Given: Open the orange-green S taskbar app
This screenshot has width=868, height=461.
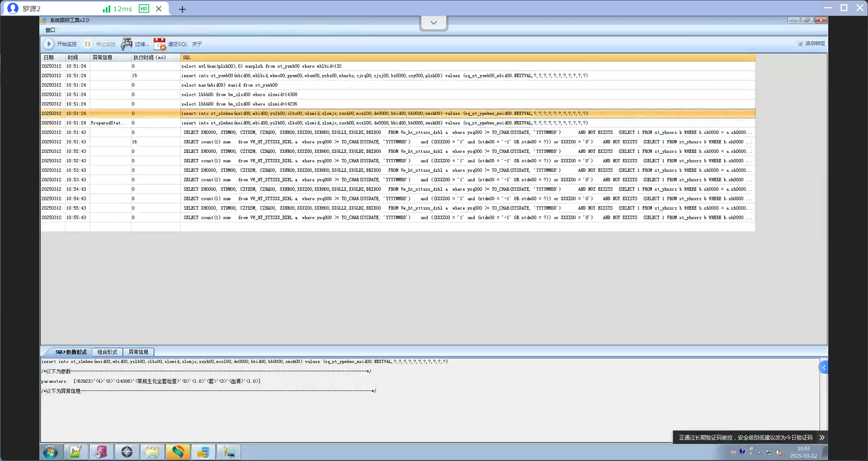Looking at the screenshot, I should point(178,452).
